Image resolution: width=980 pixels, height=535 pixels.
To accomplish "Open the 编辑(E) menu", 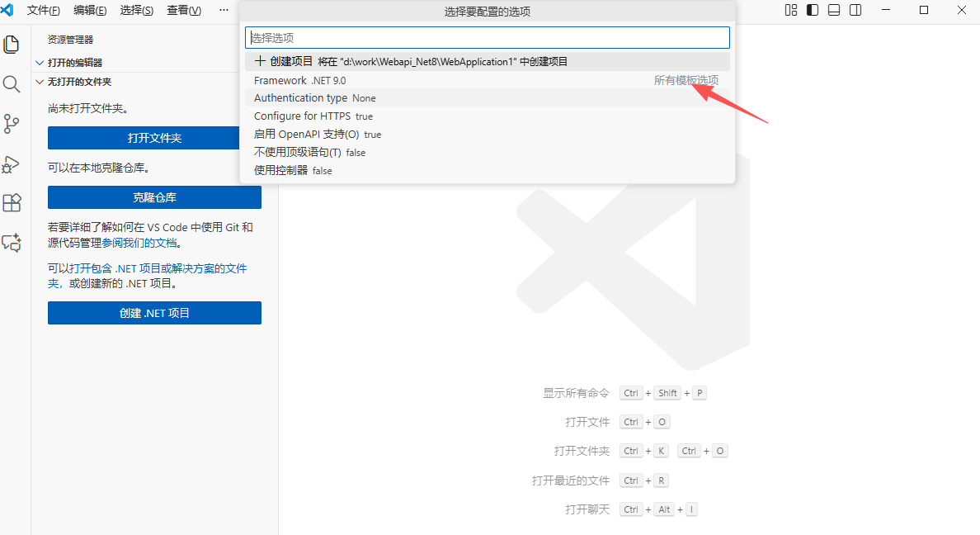I will coord(90,11).
